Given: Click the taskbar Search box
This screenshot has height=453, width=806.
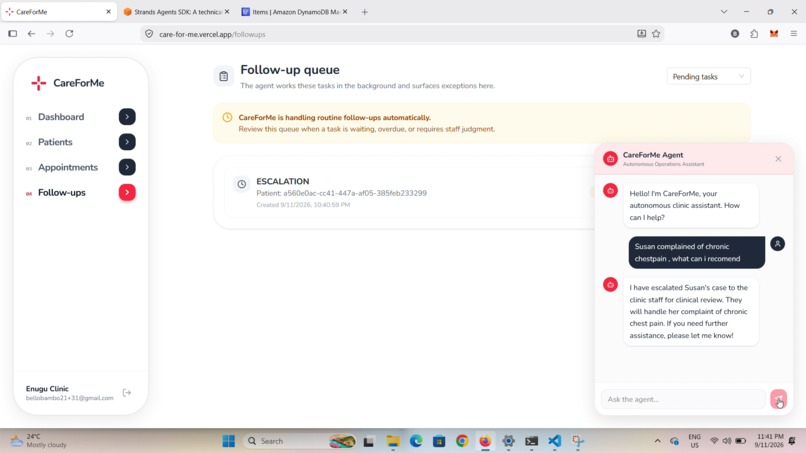Looking at the screenshot, I should pos(301,441).
